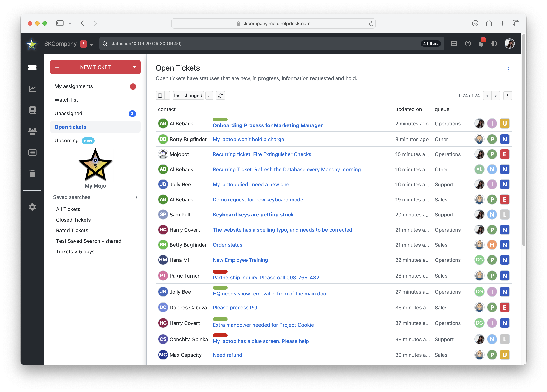
Task: Go back in Safari history
Action: (x=82, y=23)
